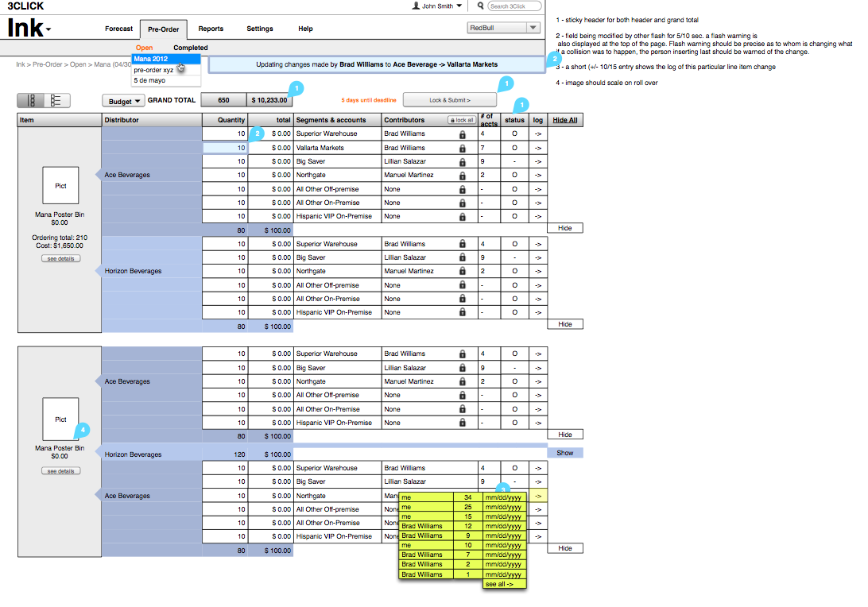Viewport: 868px width, 607px height.
Task: Click the Lock & Submit button
Action: click(450, 100)
